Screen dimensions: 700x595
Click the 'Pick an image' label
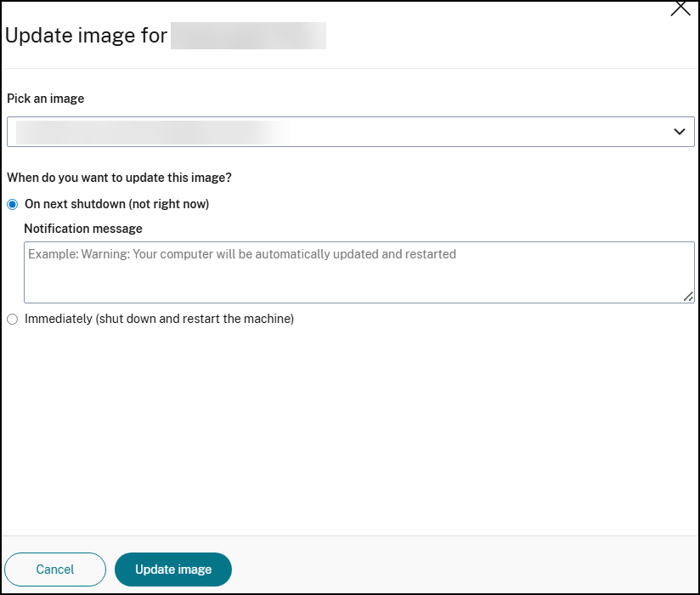[46, 99]
